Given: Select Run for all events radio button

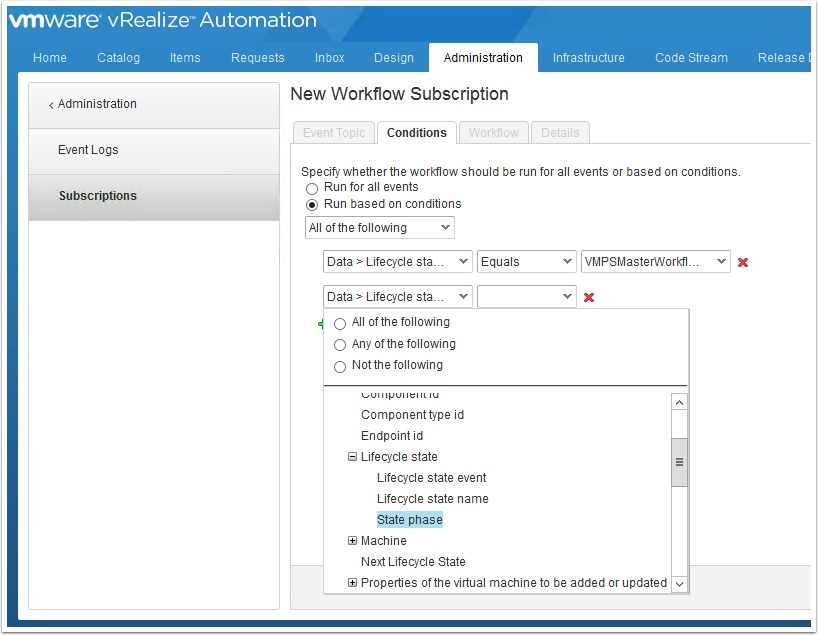Looking at the screenshot, I should [312, 188].
